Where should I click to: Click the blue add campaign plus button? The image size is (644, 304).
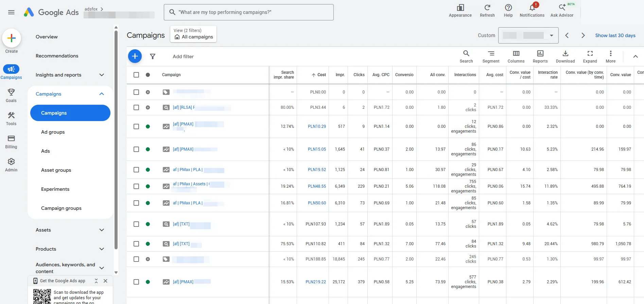click(135, 56)
